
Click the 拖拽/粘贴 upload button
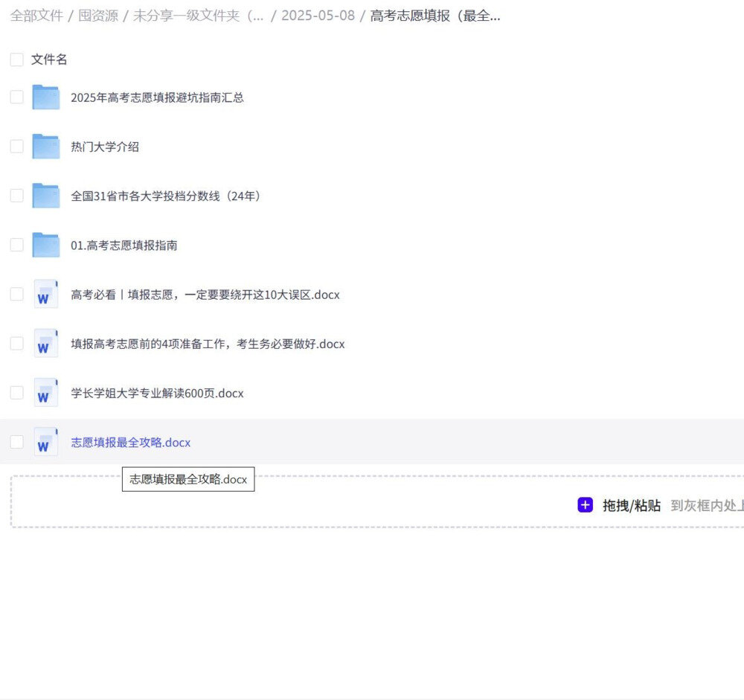coord(629,505)
